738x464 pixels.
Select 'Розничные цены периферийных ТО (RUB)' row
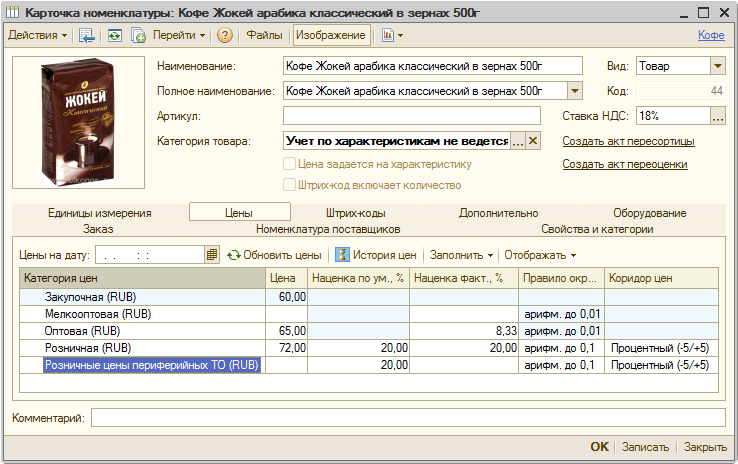click(x=369, y=365)
